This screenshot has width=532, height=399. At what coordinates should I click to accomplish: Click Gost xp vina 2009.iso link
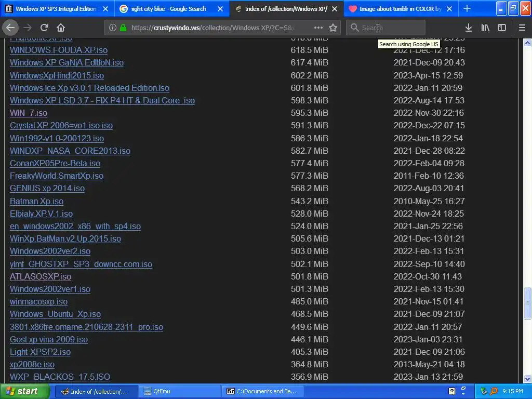point(49,340)
